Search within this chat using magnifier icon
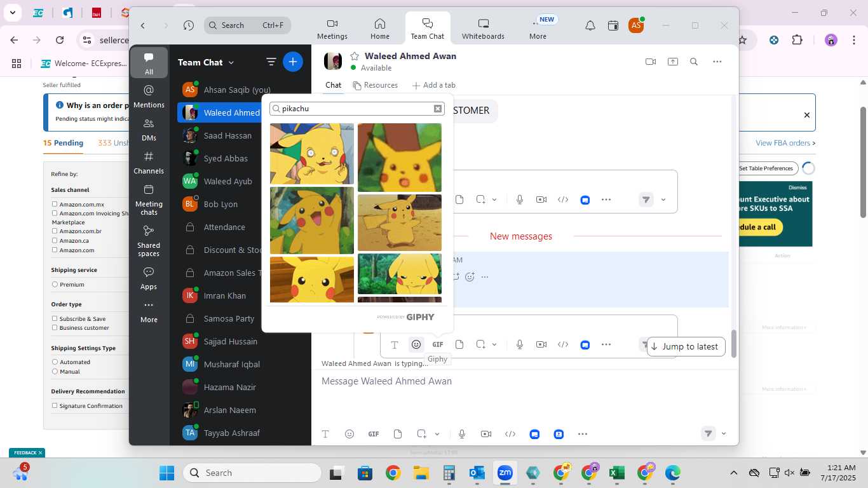This screenshot has height=488, width=868. pos(694,62)
